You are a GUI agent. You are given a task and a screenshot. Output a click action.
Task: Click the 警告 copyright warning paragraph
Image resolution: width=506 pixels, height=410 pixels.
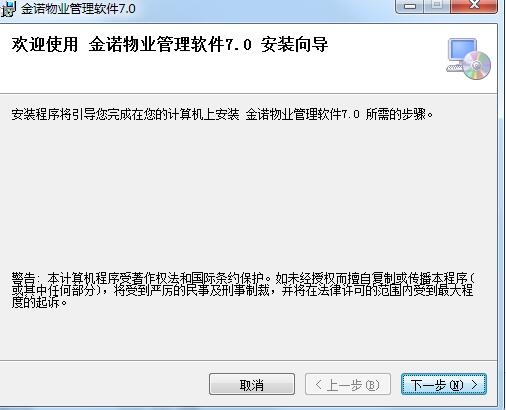tap(243, 290)
